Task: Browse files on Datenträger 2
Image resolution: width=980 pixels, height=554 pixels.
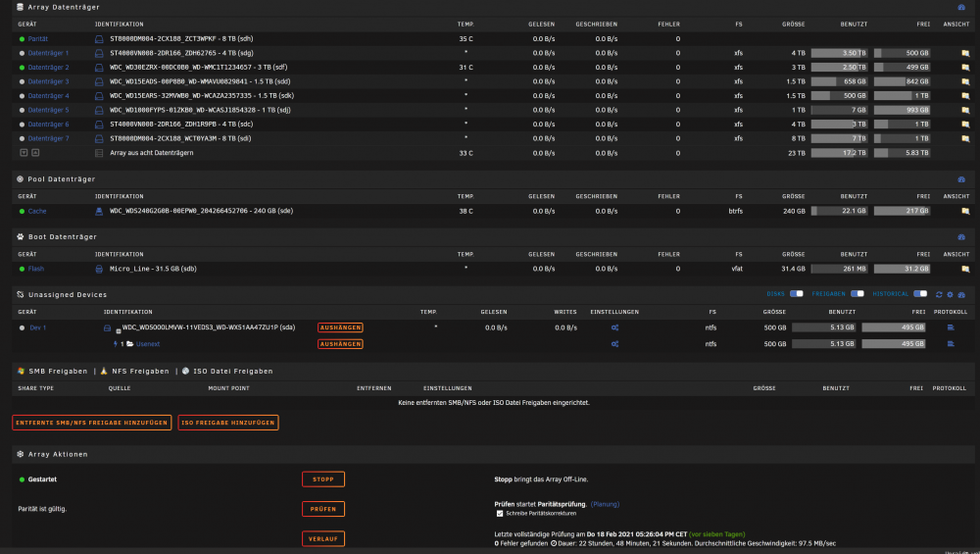Action: pos(965,68)
